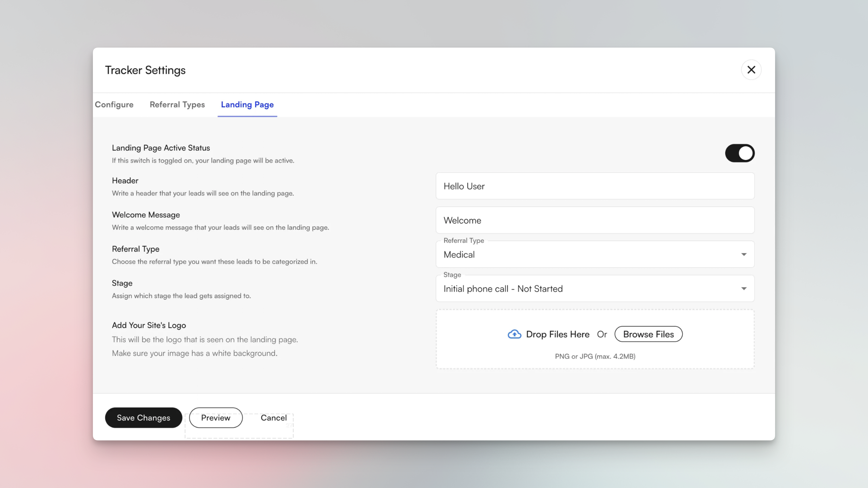The height and width of the screenshot is (488, 868).
Task: Click the cloud upload icon
Action: pyautogui.click(x=515, y=334)
